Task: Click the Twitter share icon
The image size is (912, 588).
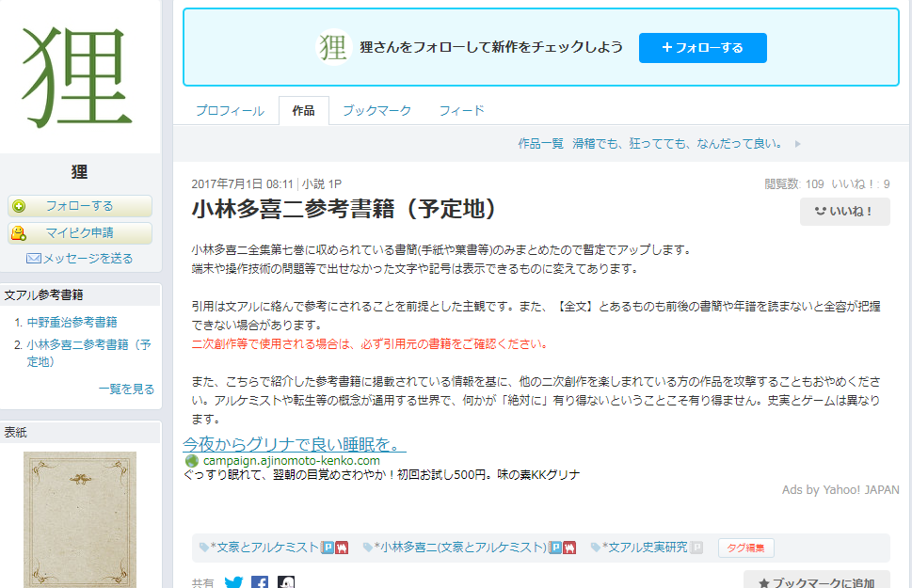Action: (x=232, y=582)
